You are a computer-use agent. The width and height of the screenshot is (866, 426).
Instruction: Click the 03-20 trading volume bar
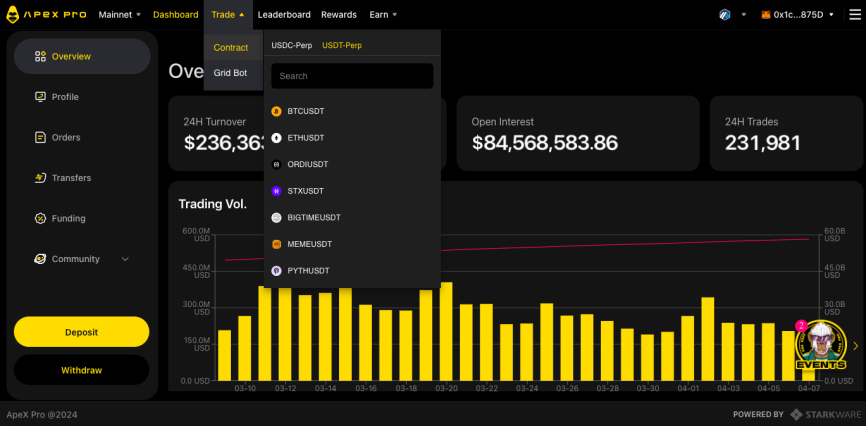click(446, 332)
